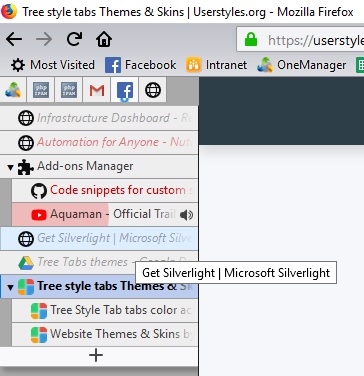This screenshot has width=364, height=376.
Task: Collapse the Add-ons Manager tab tree
Action: (10, 167)
